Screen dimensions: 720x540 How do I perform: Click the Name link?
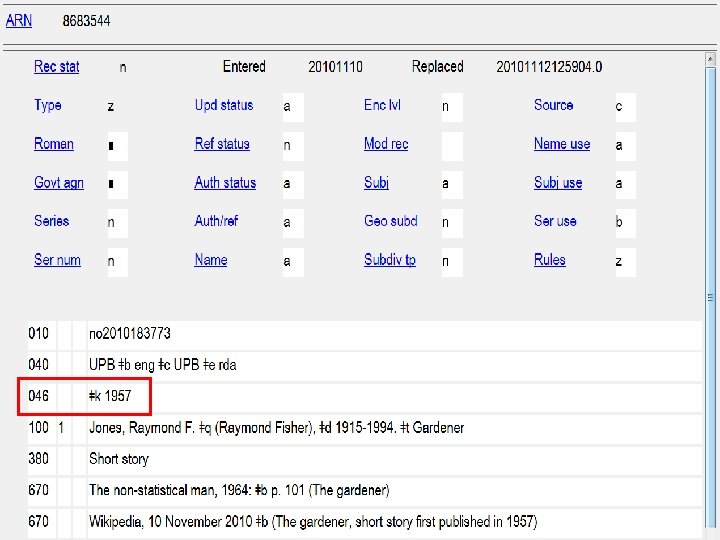[211, 260]
